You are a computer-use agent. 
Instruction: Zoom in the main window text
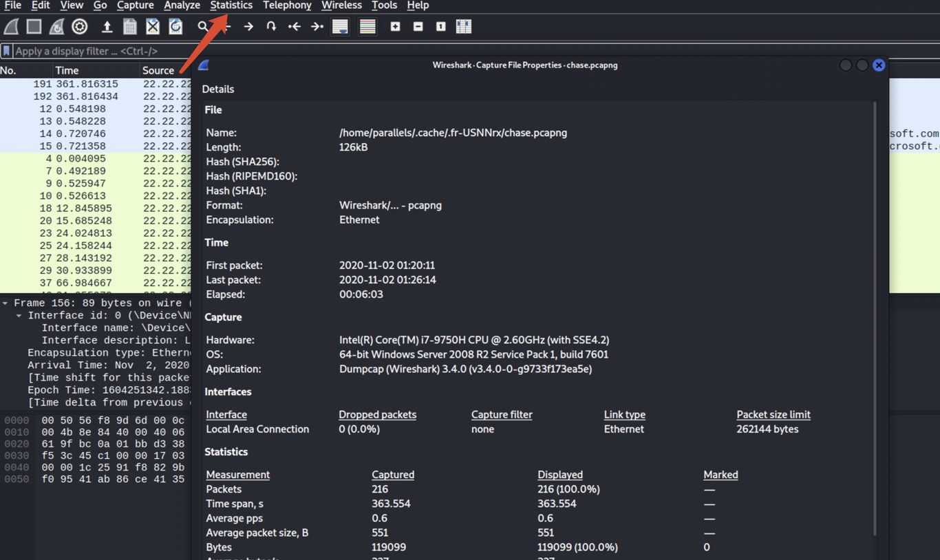click(395, 27)
